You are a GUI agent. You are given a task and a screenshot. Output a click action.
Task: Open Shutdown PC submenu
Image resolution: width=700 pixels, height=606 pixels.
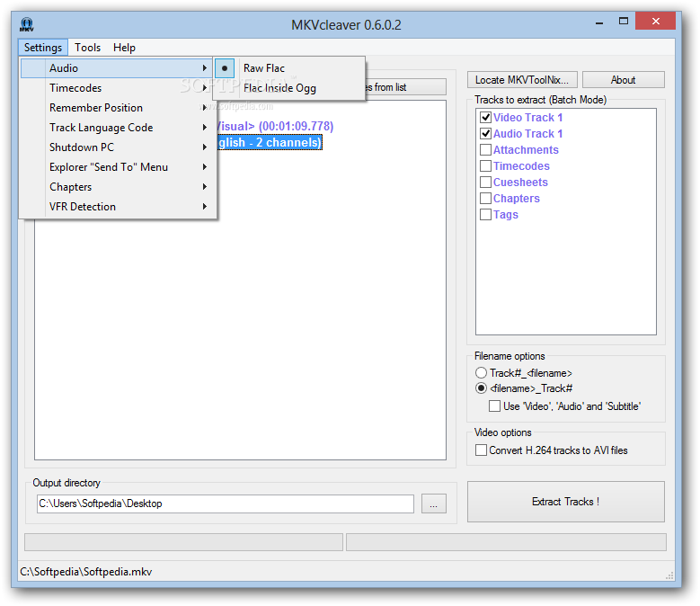tap(117, 147)
